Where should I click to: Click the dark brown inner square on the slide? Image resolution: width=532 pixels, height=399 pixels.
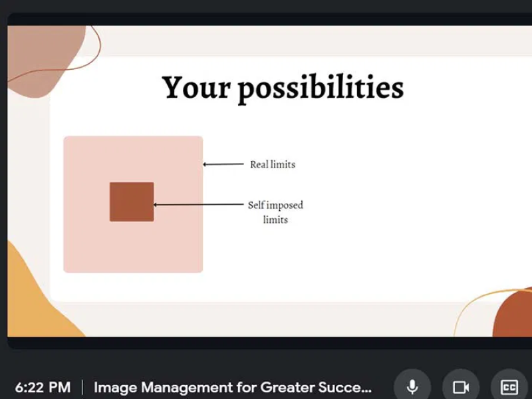(x=132, y=202)
